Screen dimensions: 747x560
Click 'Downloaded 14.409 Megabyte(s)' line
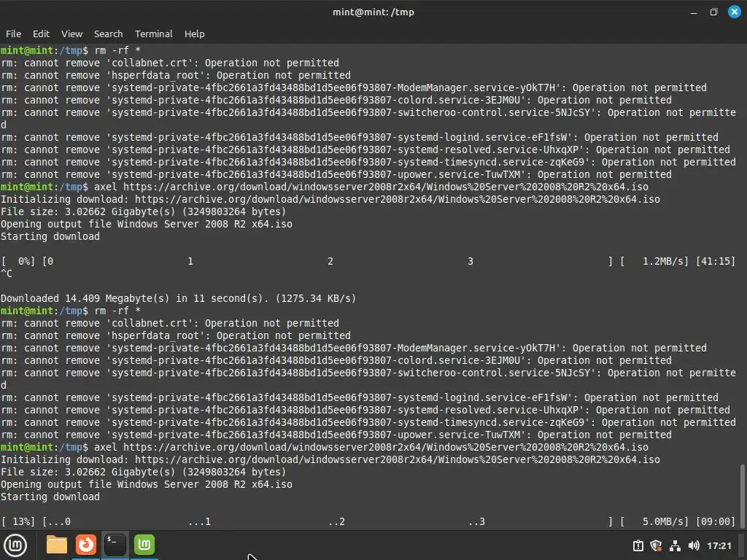(x=178, y=298)
